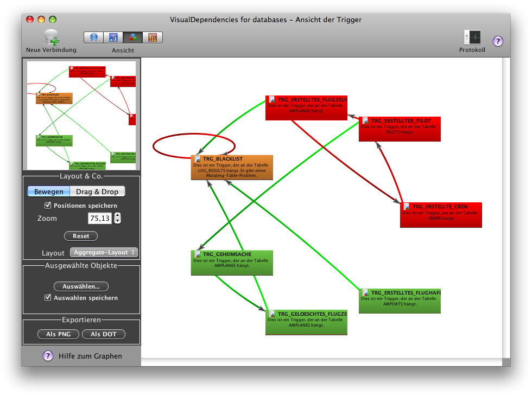Image resolution: width=532 pixels, height=396 pixels.
Task: Open Hilfe zum Graphen help icon
Action: click(48, 356)
